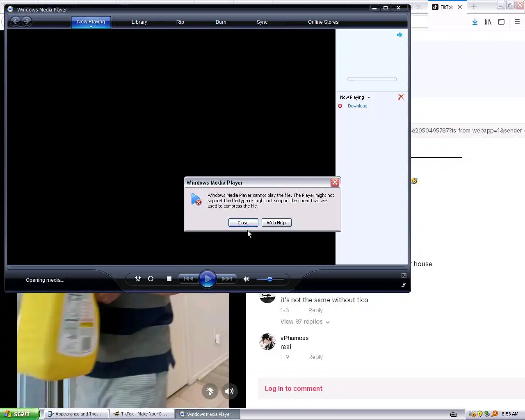Open the Windows Start menu

point(20,414)
